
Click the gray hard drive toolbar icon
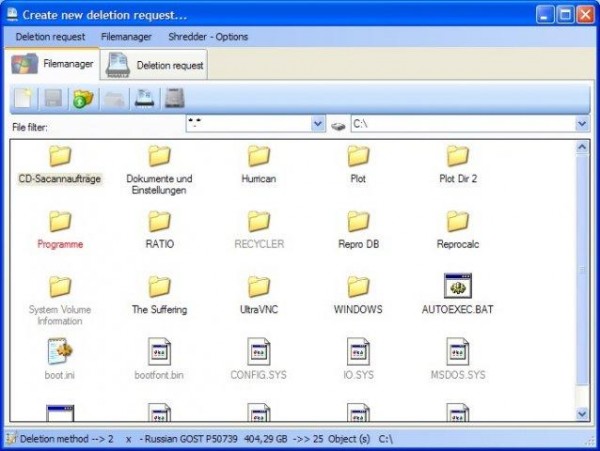(174, 98)
